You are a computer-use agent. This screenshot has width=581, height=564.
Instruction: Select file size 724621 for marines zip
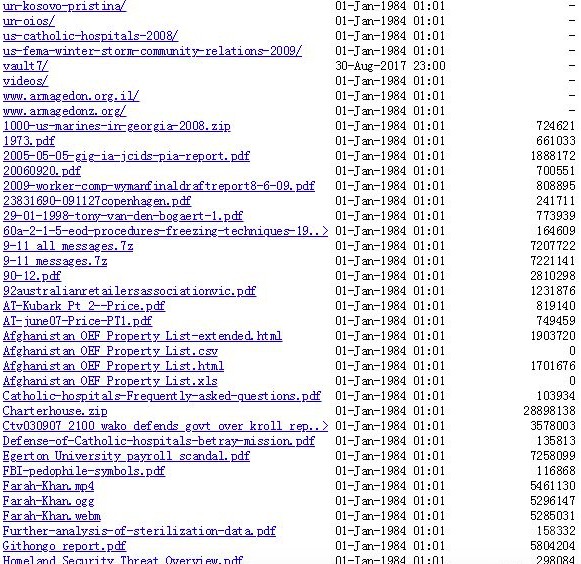click(x=556, y=126)
